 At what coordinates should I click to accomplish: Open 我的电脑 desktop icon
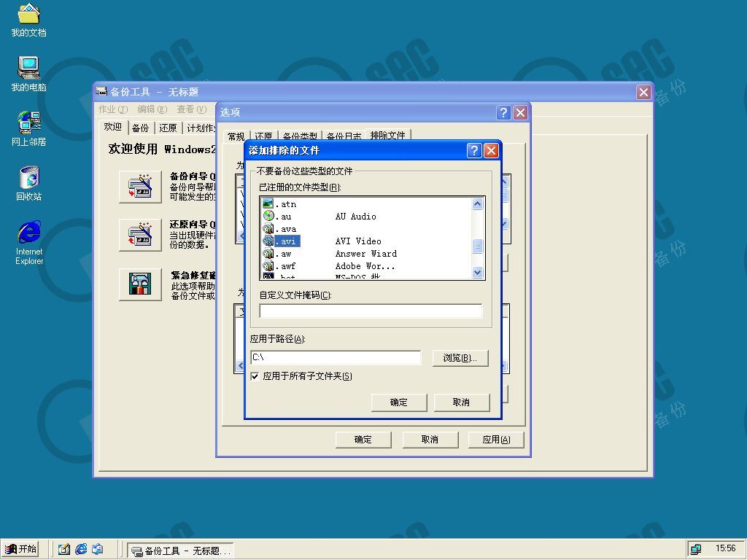click(x=28, y=74)
